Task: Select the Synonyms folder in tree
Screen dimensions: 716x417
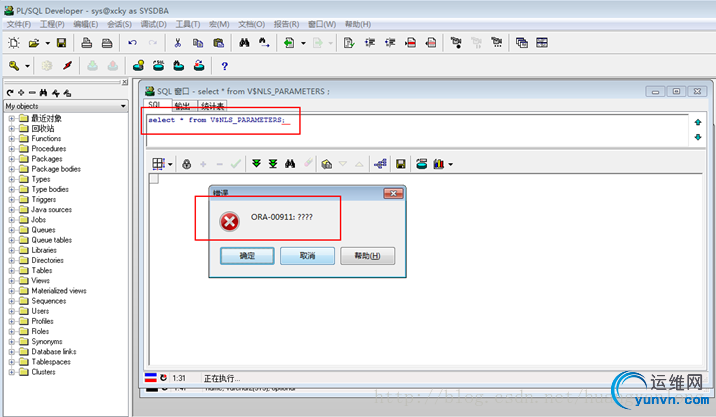Action: point(47,342)
